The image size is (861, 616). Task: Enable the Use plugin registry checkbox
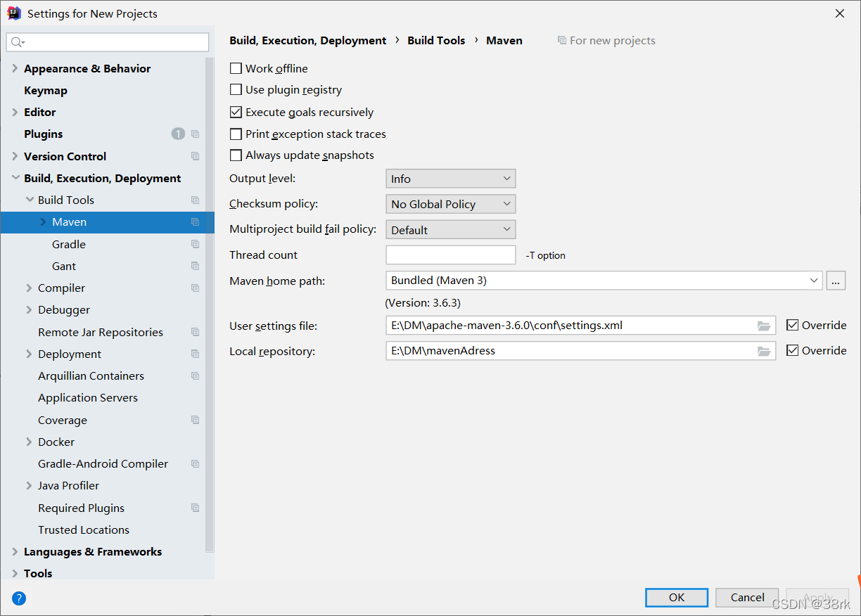coord(236,90)
